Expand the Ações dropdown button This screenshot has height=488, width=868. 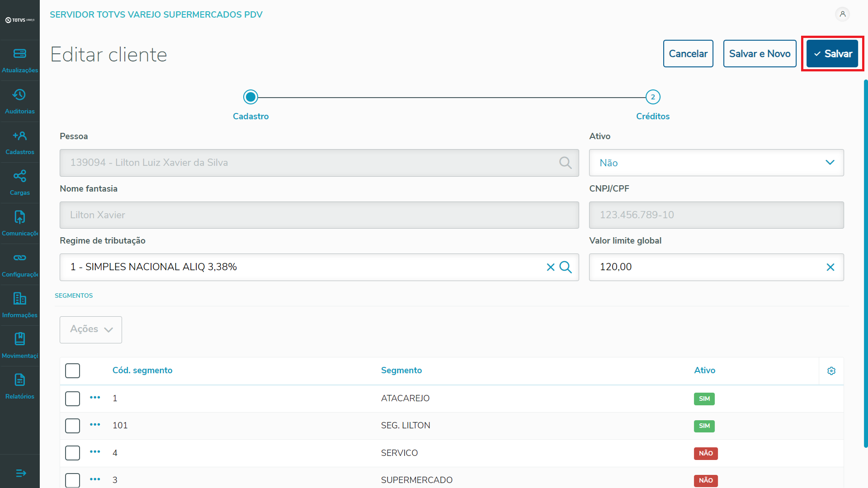(91, 329)
